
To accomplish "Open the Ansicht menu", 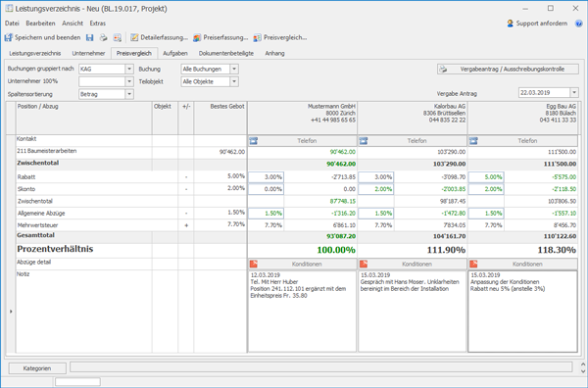I will tap(73, 24).
